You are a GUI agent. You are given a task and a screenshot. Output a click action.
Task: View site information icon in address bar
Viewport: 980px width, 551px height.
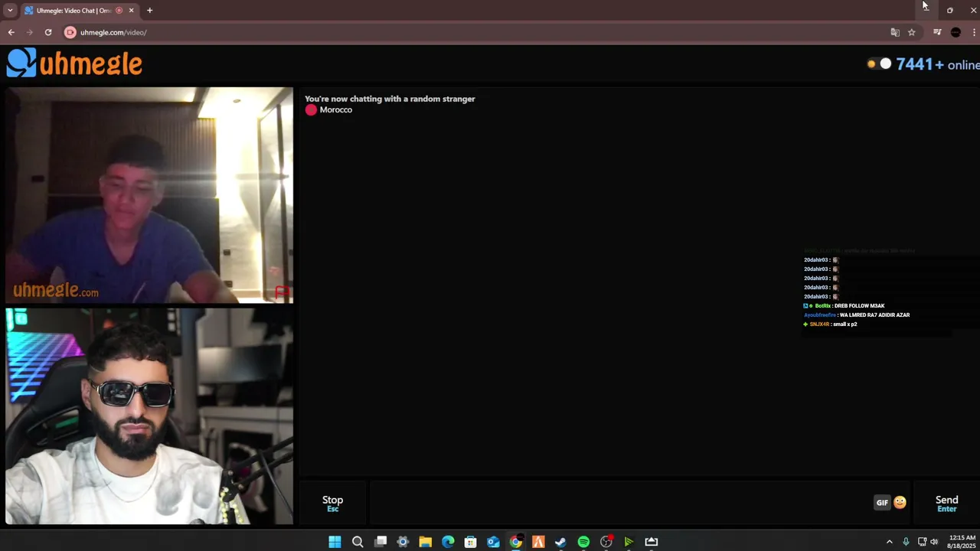pyautogui.click(x=70, y=32)
